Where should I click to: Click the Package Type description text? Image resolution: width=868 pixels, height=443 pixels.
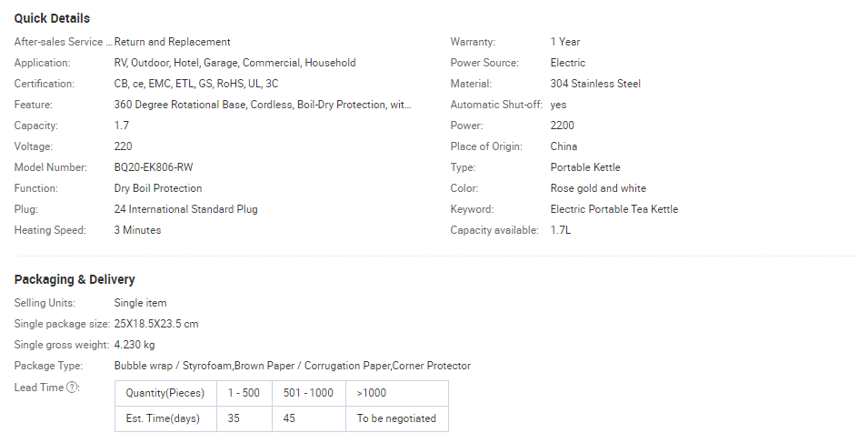pyautogui.click(x=293, y=366)
